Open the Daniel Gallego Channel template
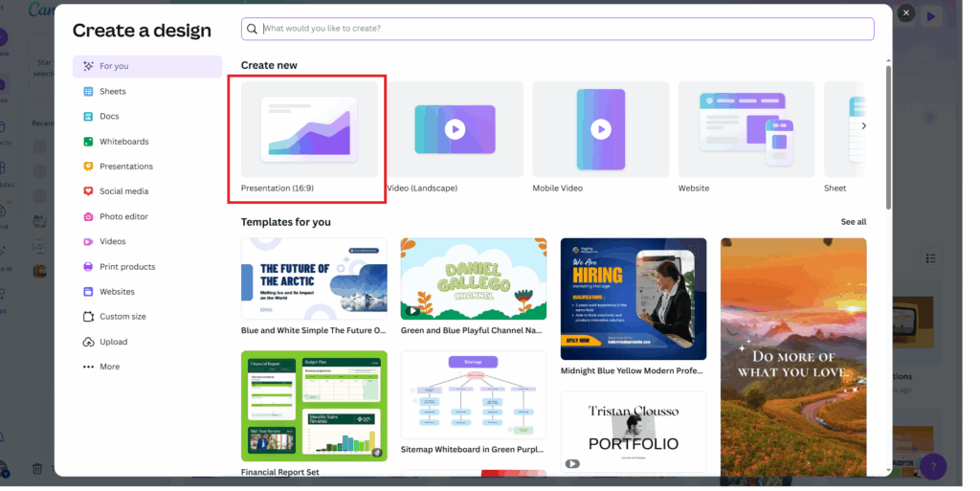The image size is (980, 491). coord(473,279)
